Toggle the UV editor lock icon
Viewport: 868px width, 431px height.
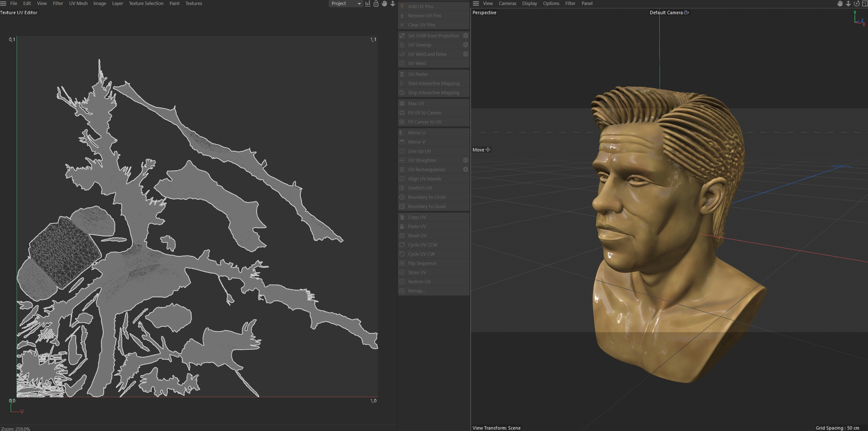click(x=376, y=3)
